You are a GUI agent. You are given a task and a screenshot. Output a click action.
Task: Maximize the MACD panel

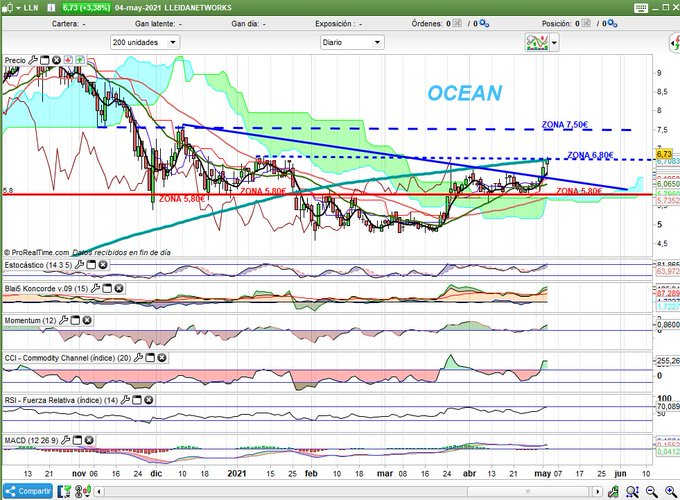click(x=77, y=440)
